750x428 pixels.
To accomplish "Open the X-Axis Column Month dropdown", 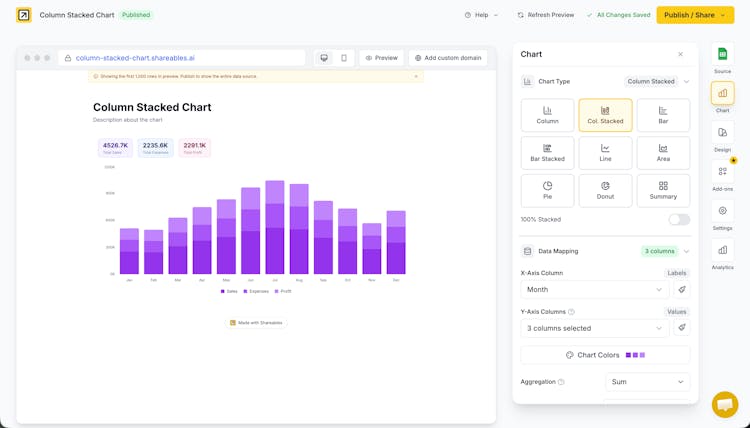I will (x=594, y=290).
